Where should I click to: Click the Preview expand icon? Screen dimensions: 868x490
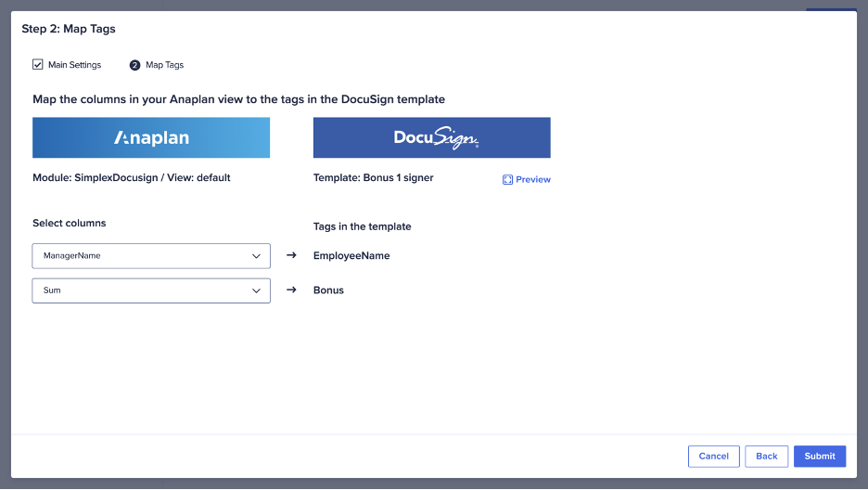coord(507,179)
